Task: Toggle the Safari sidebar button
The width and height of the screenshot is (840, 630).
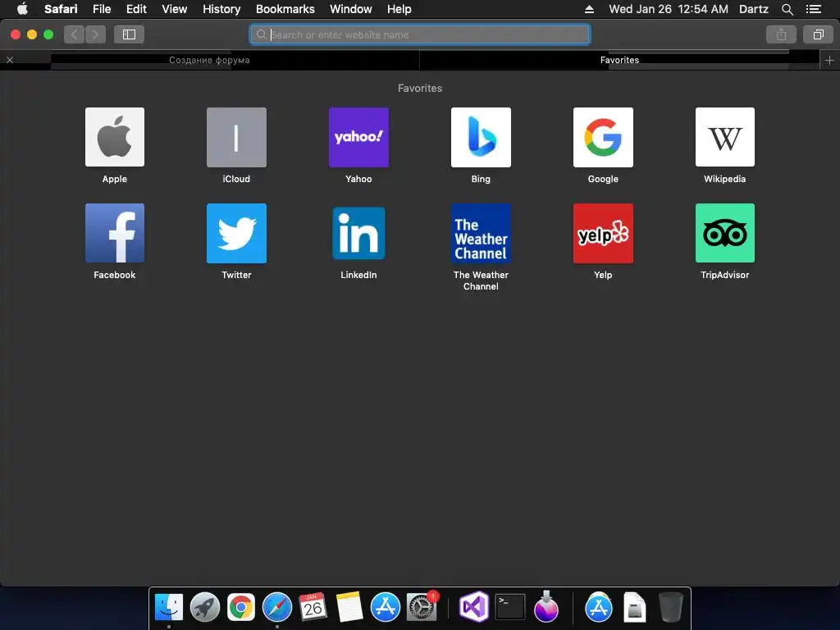Action: coord(129,34)
